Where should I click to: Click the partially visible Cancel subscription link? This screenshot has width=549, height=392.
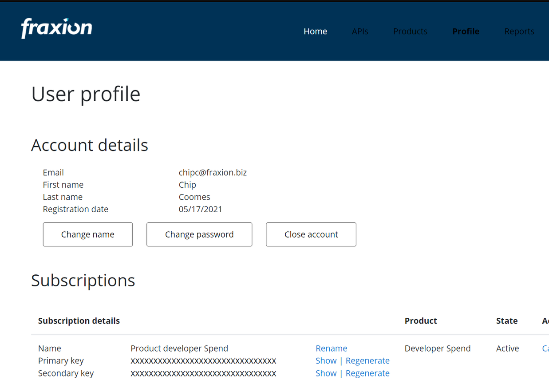545,348
